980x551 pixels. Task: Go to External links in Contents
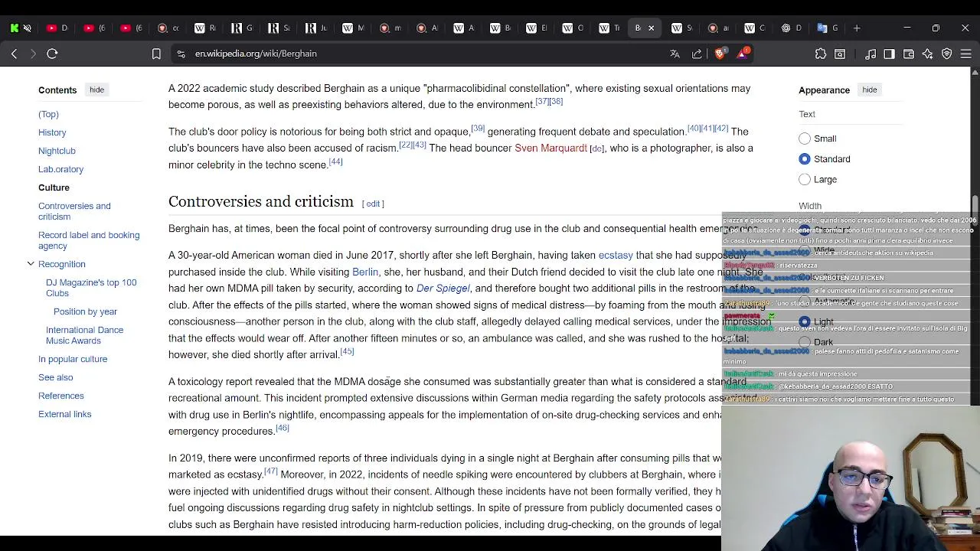click(x=64, y=414)
